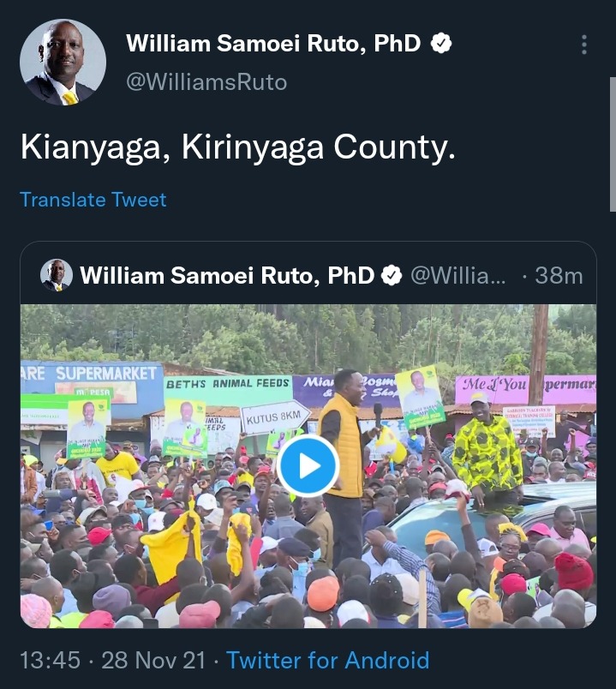Open the @WilliamsRuto handle
The height and width of the screenshot is (689, 616).
point(206,82)
